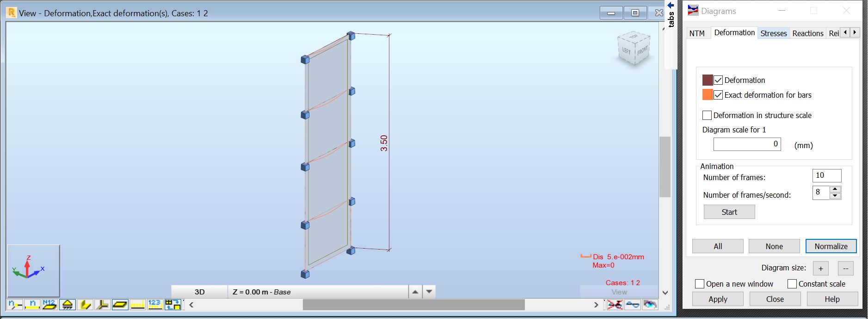Click the view orientation cube

pyautogui.click(x=634, y=48)
